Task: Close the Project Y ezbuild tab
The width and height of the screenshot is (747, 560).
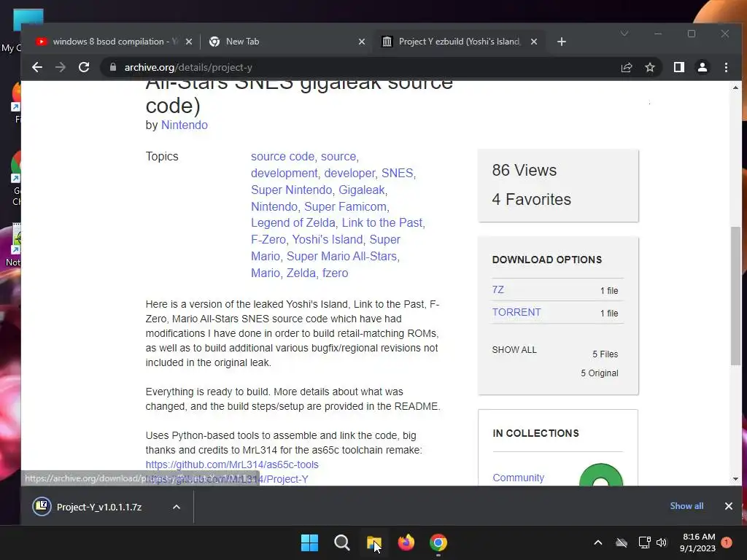Action: click(x=533, y=42)
